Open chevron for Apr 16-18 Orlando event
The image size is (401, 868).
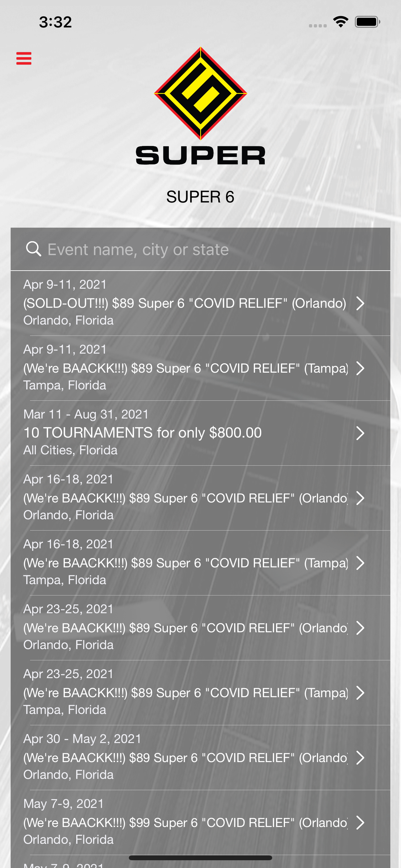coord(360,498)
